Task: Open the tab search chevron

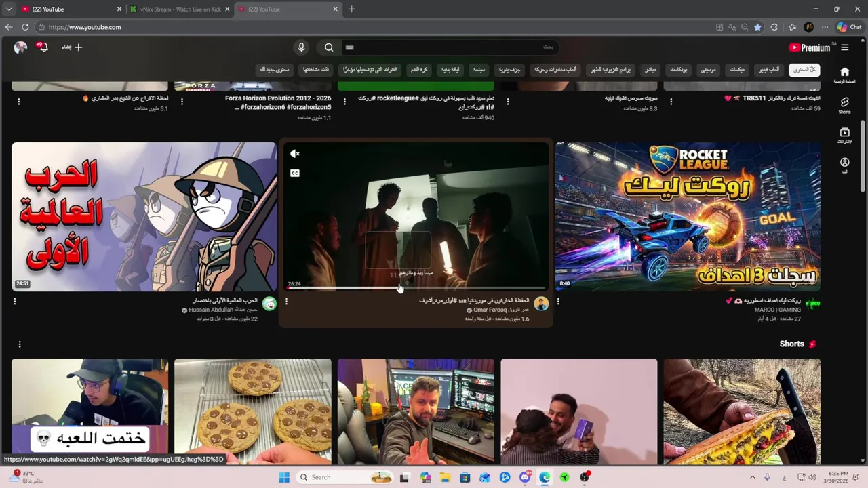Action: 8,9
